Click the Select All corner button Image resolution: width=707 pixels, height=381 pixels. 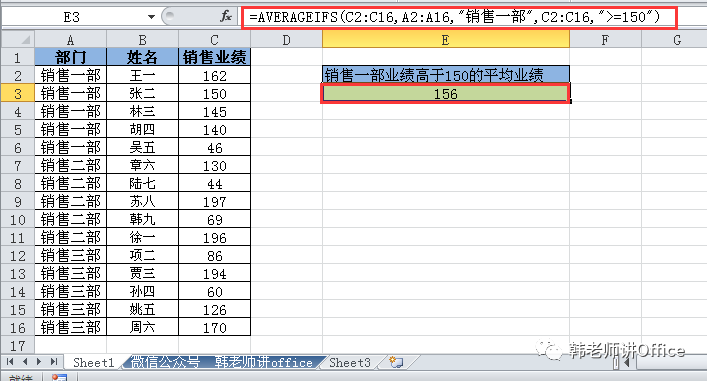(18, 40)
